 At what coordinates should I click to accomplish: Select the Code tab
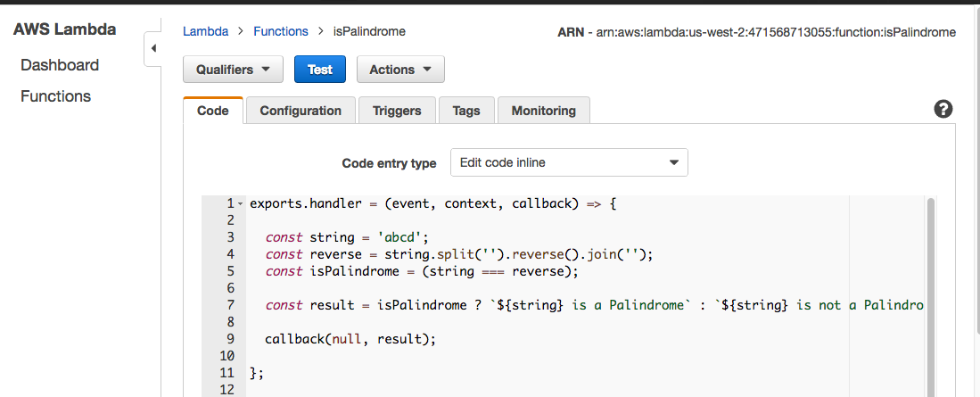pos(213,111)
